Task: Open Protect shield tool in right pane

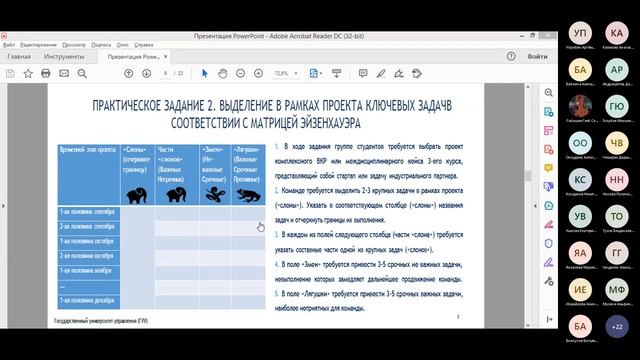Action: point(549,244)
